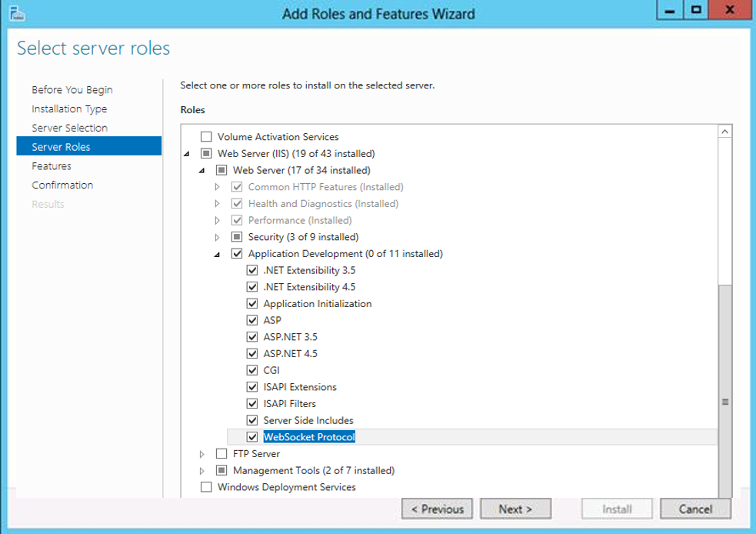Click the scroll up arrow in roles list
756x534 pixels.
(x=724, y=132)
